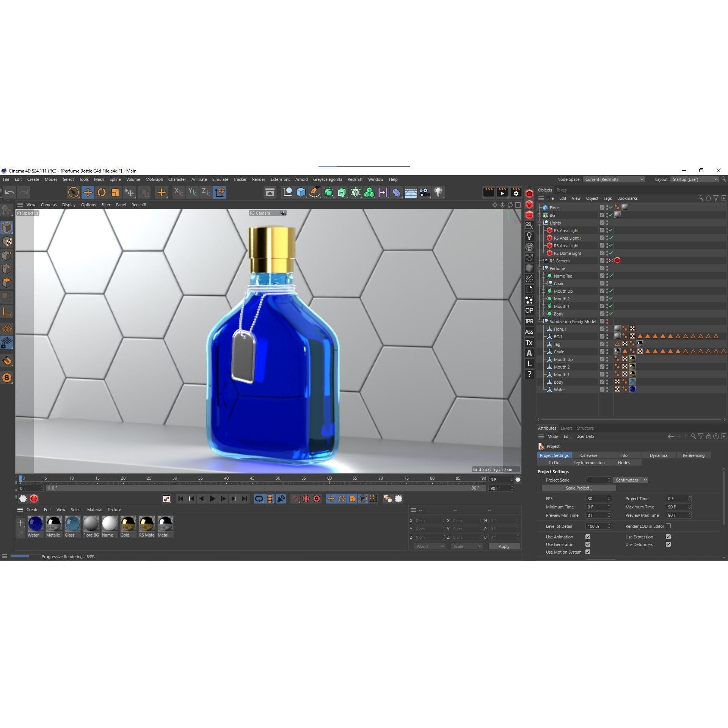Viewport: 728px width, 728px height.
Task: Select the Scale tool in the toolbar
Action: click(115, 193)
